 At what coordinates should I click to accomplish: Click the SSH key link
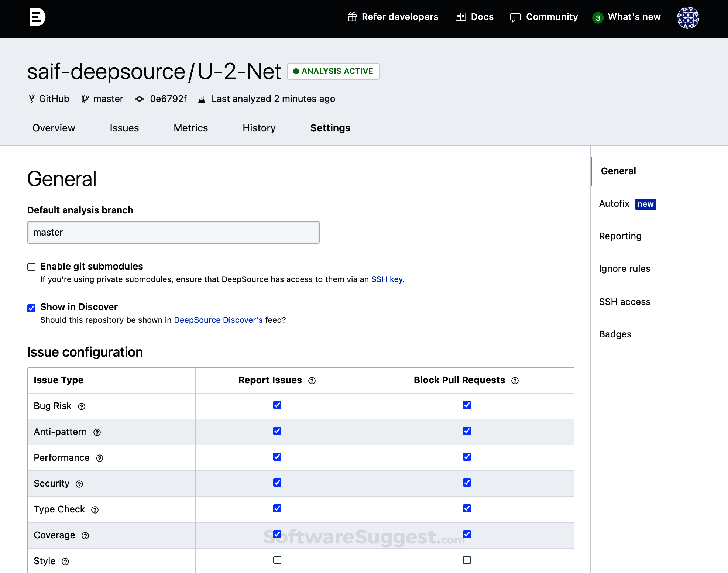[x=387, y=279]
